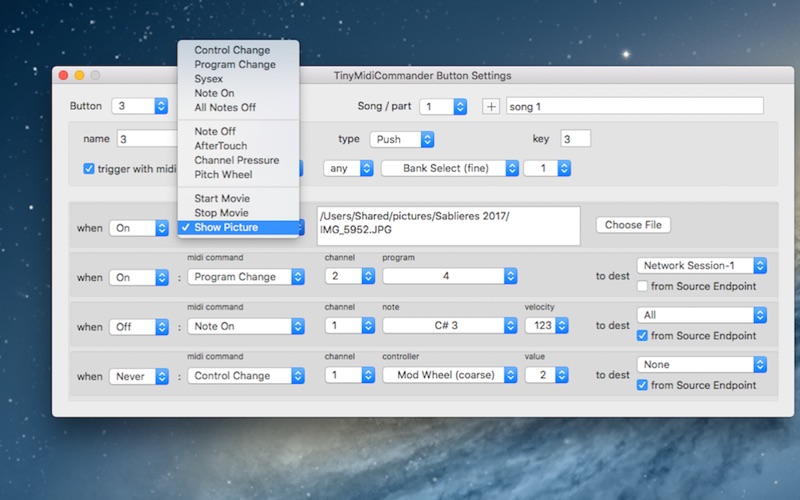Viewport: 800px width, 500px height.
Task: Toggle trigger with midi checkbox
Action: click(x=89, y=168)
